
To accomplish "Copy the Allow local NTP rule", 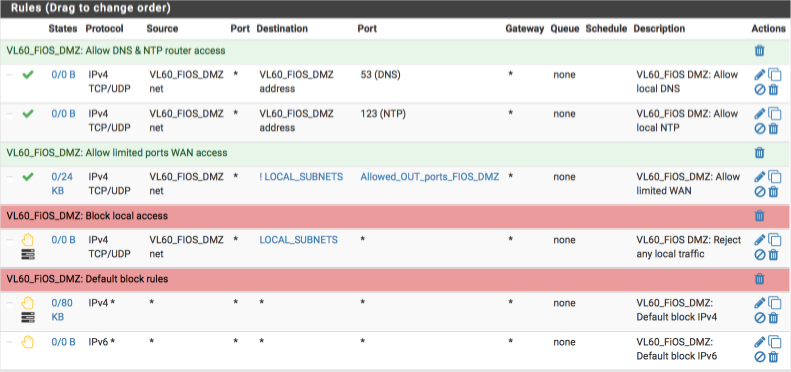I will (774, 115).
